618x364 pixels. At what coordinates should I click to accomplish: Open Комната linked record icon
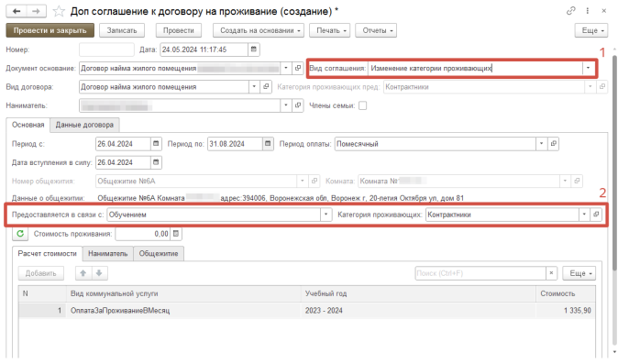[577, 182]
